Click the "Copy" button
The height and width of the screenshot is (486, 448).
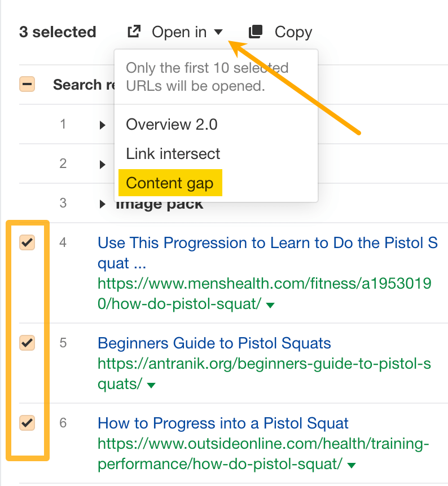tap(293, 32)
